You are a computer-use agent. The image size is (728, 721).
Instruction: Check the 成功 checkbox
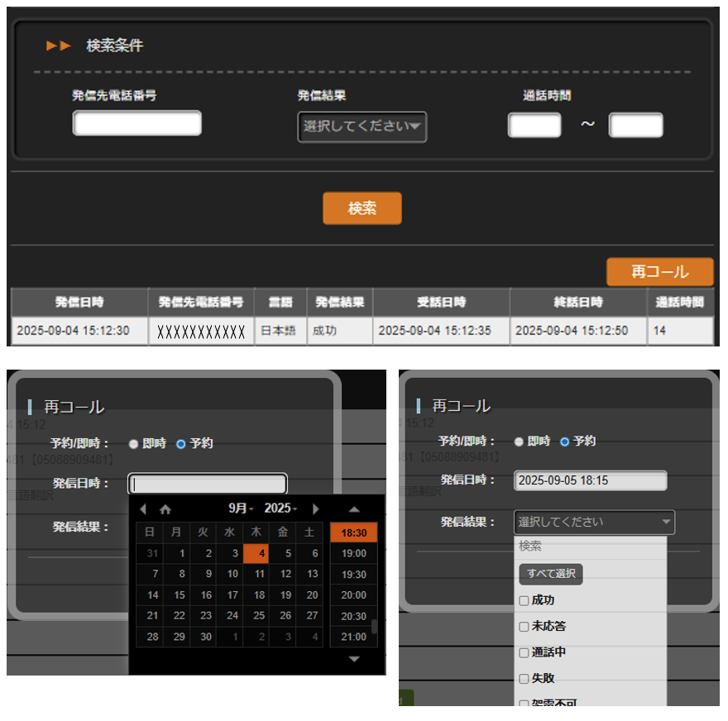tap(524, 600)
